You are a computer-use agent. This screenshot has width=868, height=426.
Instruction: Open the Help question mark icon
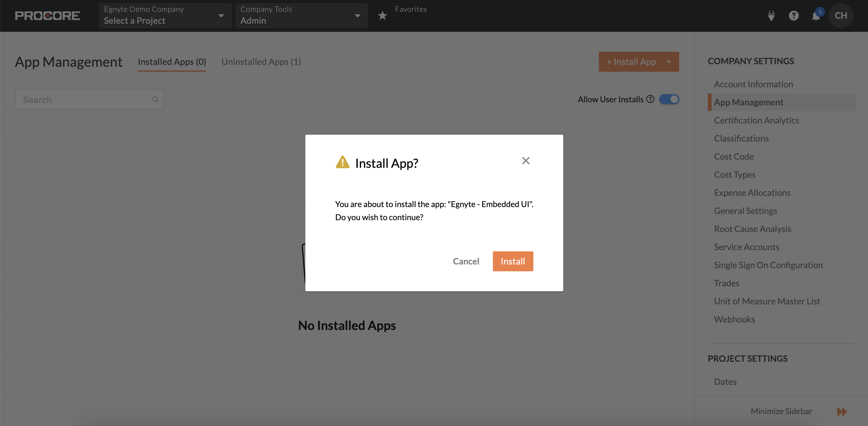794,16
